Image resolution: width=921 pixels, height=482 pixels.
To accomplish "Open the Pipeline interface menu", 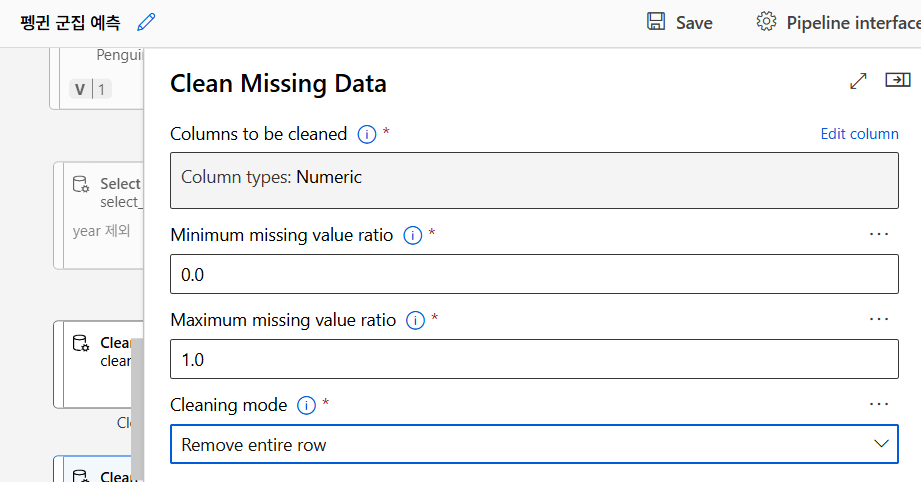I will point(852,22).
